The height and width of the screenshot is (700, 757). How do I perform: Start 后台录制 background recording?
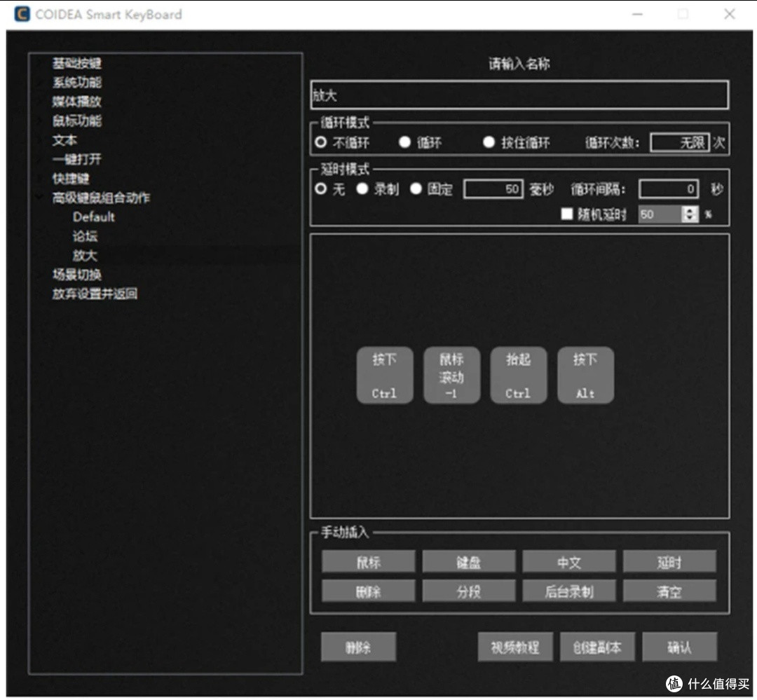(569, 591)
